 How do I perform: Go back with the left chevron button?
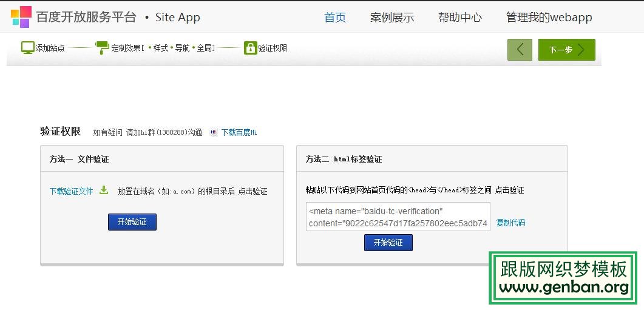tap(520, 50)
